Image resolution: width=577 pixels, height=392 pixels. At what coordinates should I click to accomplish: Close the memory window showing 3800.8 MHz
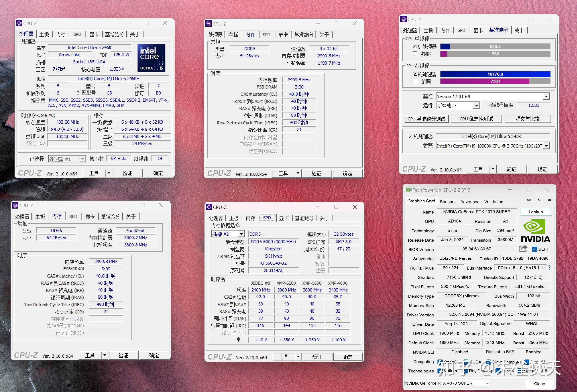pos(161,205)
